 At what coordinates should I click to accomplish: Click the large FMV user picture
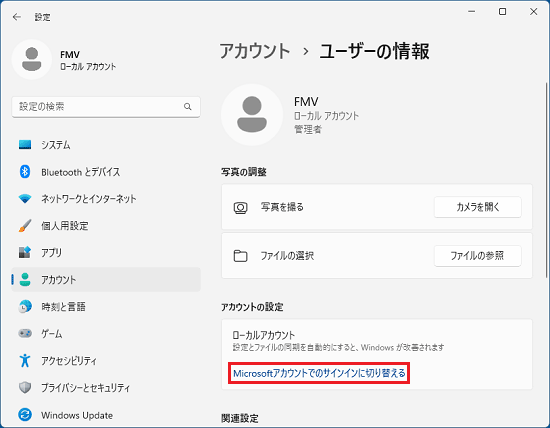(252, 115)
